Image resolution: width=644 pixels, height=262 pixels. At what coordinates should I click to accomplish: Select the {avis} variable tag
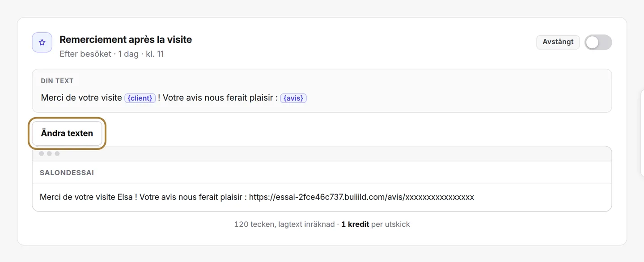(x=293, y=98)
